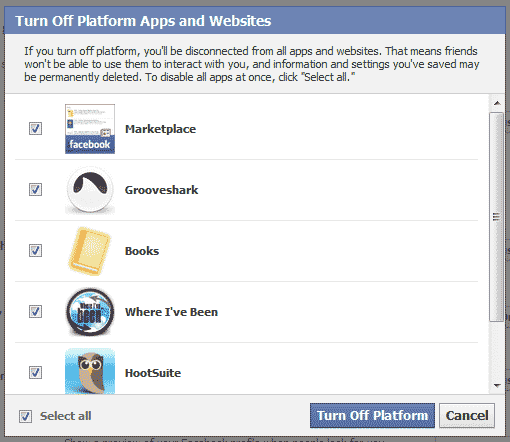
Task: Toggle the Select all checkbox
Action: [25, 416]
